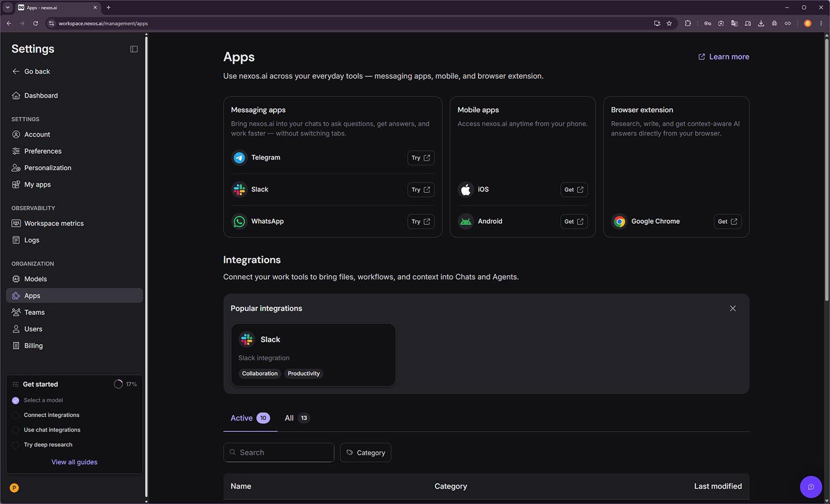Open the user avatar at sidebar bottom

pos(15,488)
